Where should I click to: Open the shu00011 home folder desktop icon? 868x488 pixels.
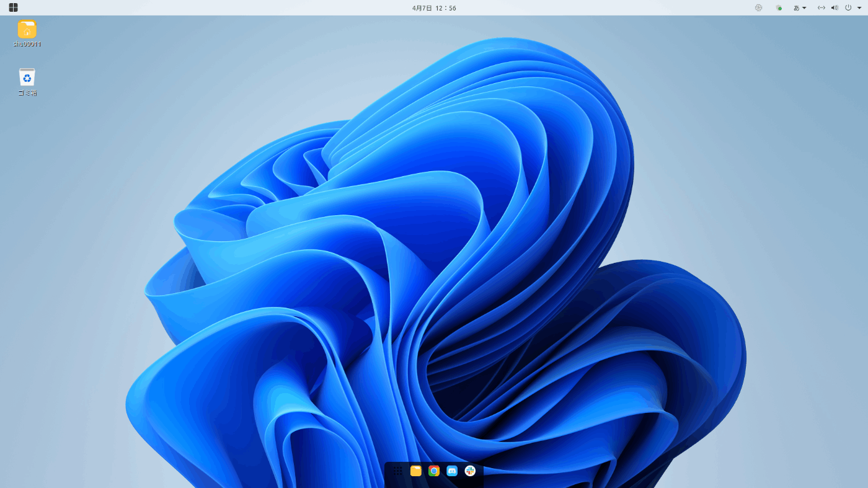(27, 33)
